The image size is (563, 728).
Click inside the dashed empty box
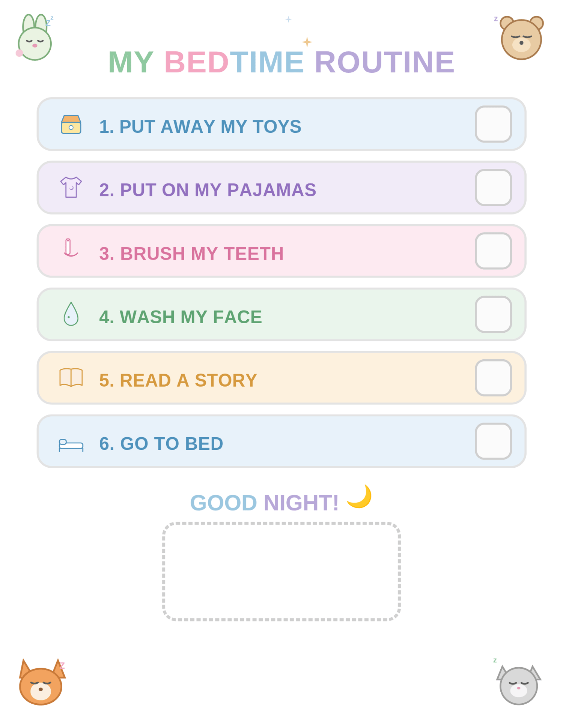[281, 571]
